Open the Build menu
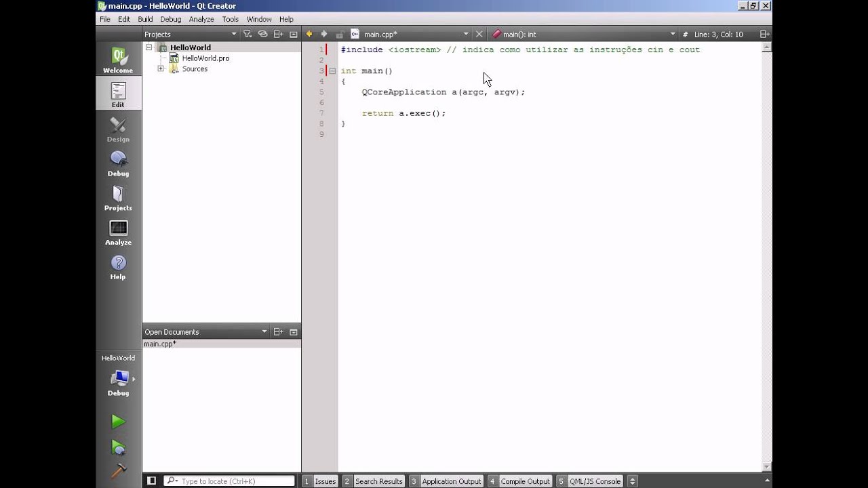The image size is (868, 488). (x=145, y=20)
